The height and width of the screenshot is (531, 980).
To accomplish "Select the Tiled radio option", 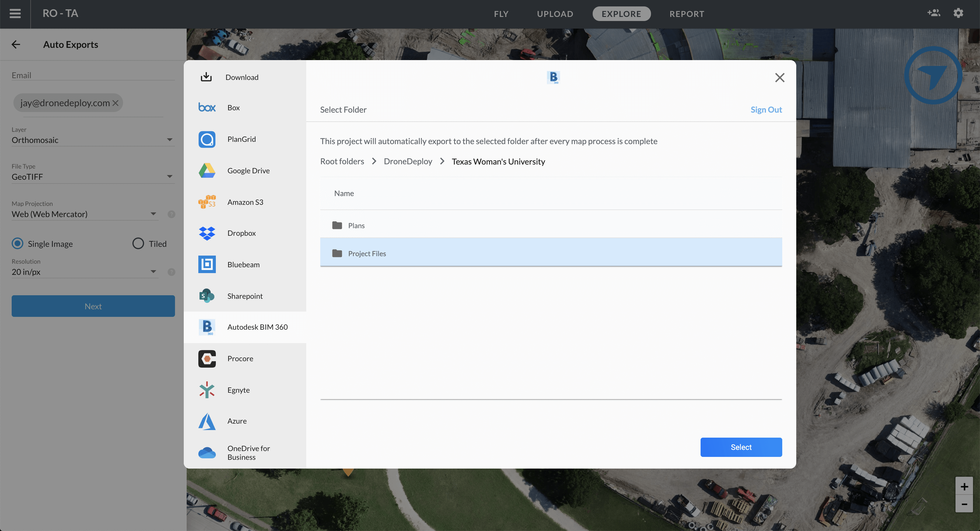I will pyautogui.click(x=138, y=244).
